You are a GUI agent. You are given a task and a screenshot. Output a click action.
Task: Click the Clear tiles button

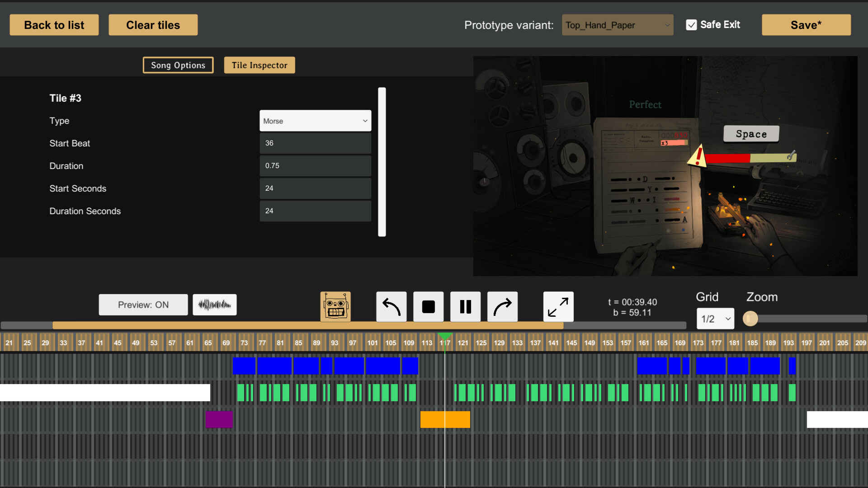(153, 25)
